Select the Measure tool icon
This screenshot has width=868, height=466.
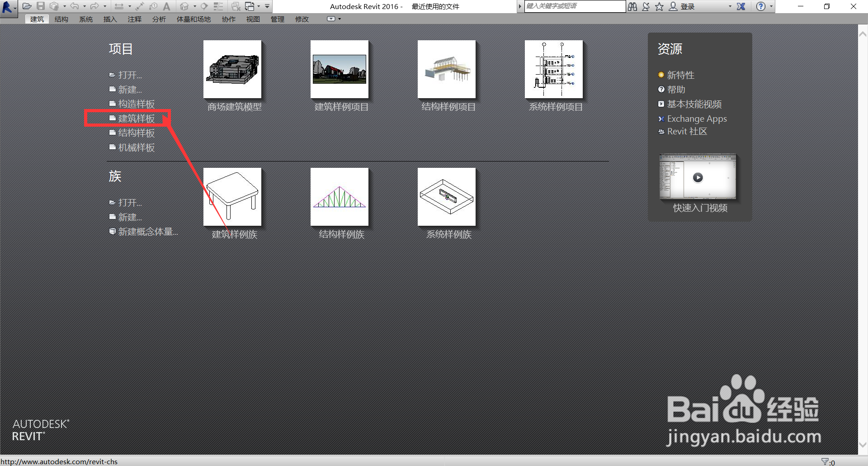[x=119, y=6]
